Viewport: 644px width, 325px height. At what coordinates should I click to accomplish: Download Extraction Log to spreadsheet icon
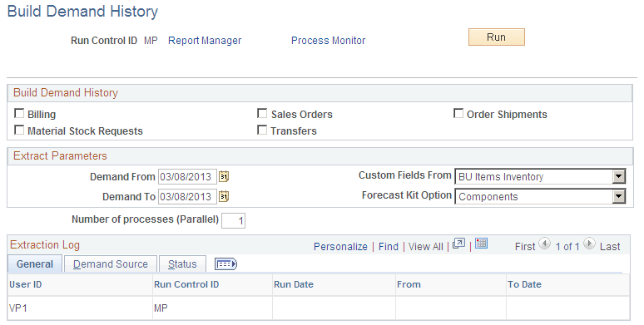(481, 244)
